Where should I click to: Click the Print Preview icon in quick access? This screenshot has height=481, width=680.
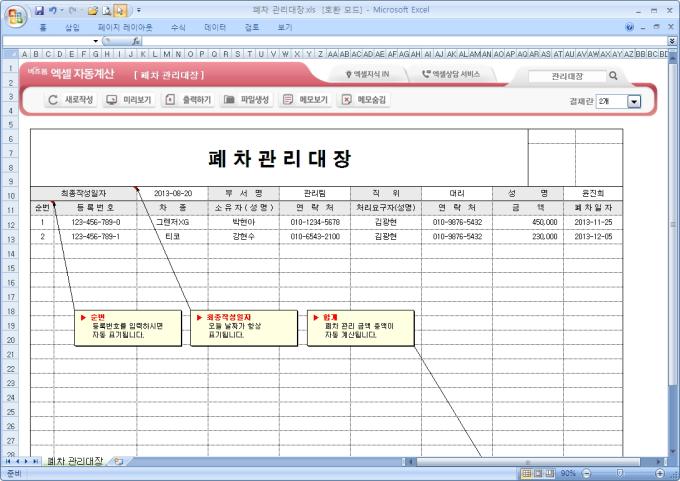tap(107, 10)
